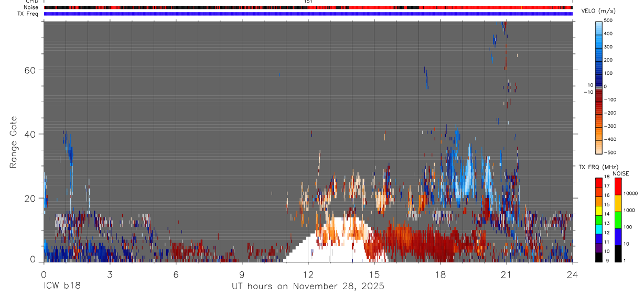Click the blue TX Freq strip at top
Viewport: 644px width, 297px height.
(x=308, y=14)
